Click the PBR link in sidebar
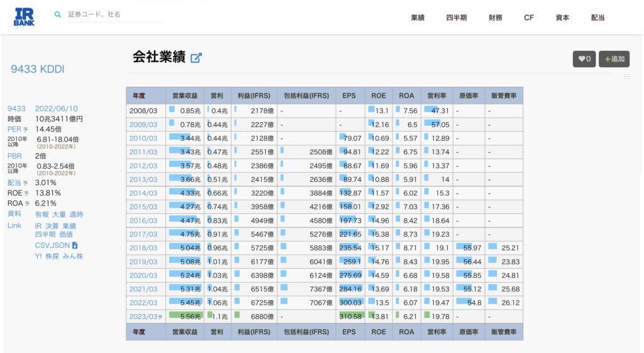Viewport: 644px width, 353px height. (14, 156)
